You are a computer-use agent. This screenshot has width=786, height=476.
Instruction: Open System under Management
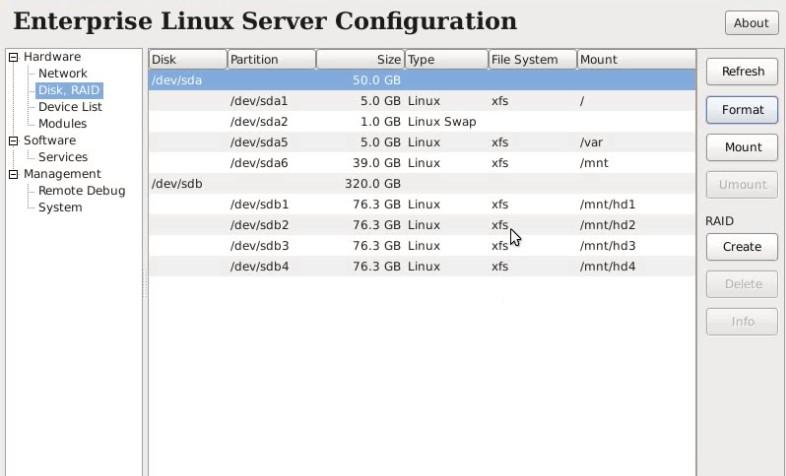click(60, 207)
